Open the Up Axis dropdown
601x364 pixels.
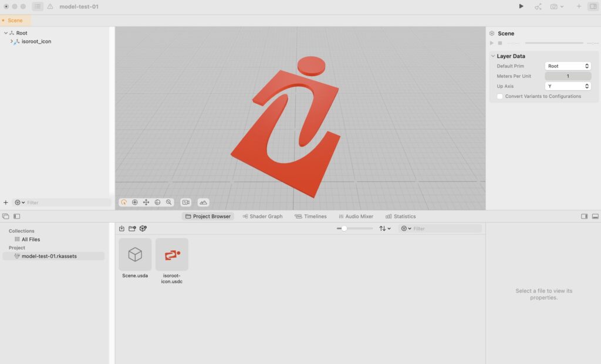(x=568, y=86)
